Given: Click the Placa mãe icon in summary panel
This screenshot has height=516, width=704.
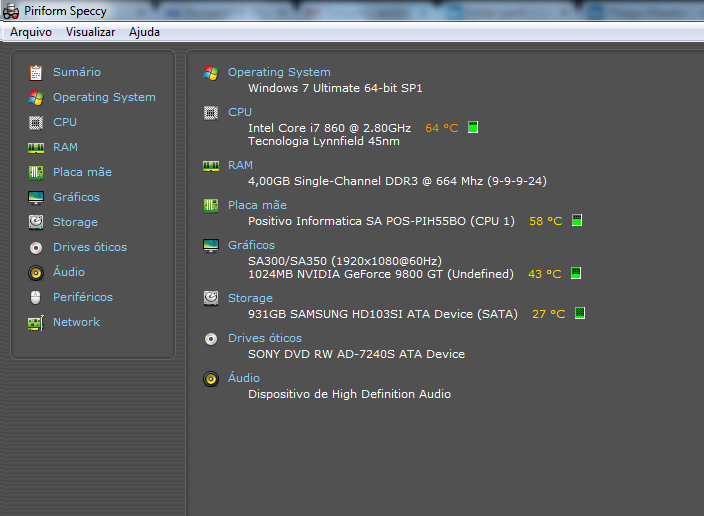Looking at the screenshot, I should click(x=211, y=206).
